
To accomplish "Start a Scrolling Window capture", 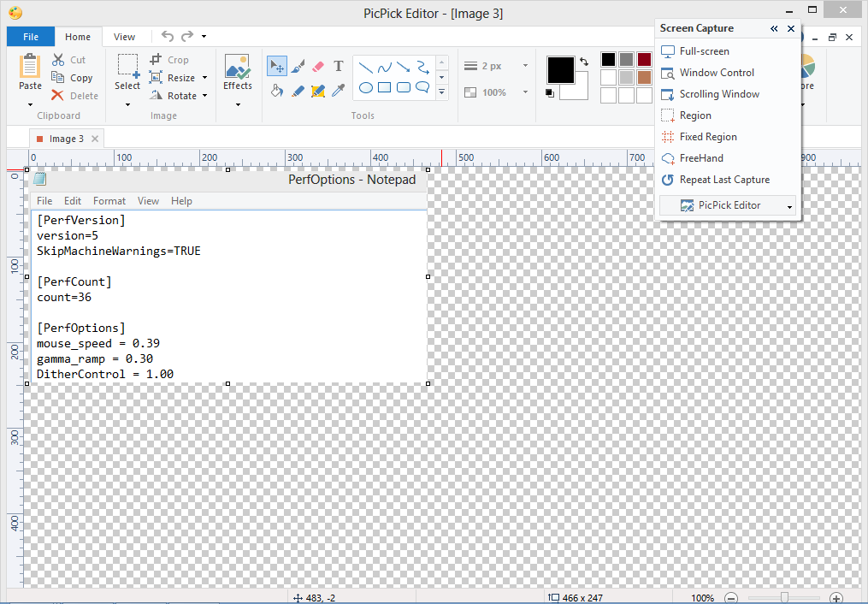I will [719, 94].
